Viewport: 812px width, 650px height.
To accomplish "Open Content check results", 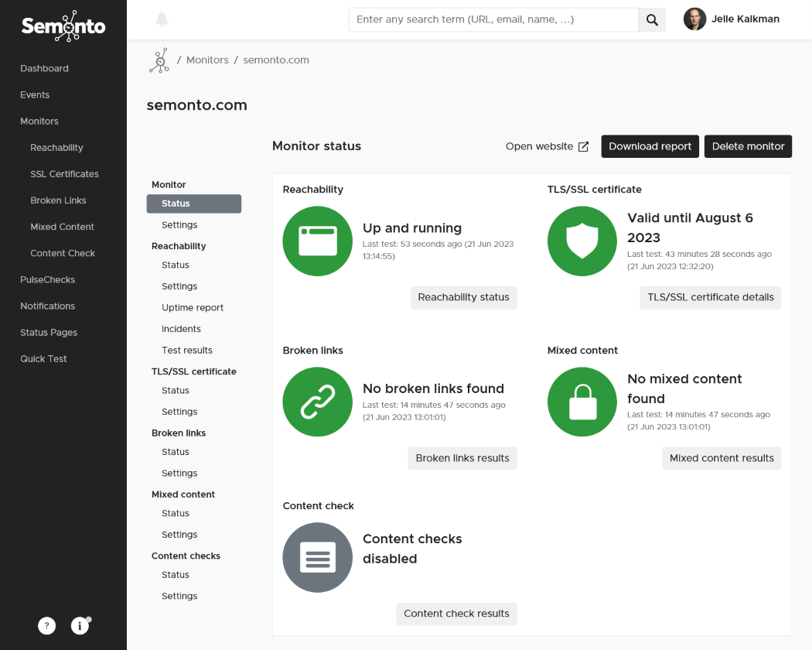I will (x=456, y=614).
